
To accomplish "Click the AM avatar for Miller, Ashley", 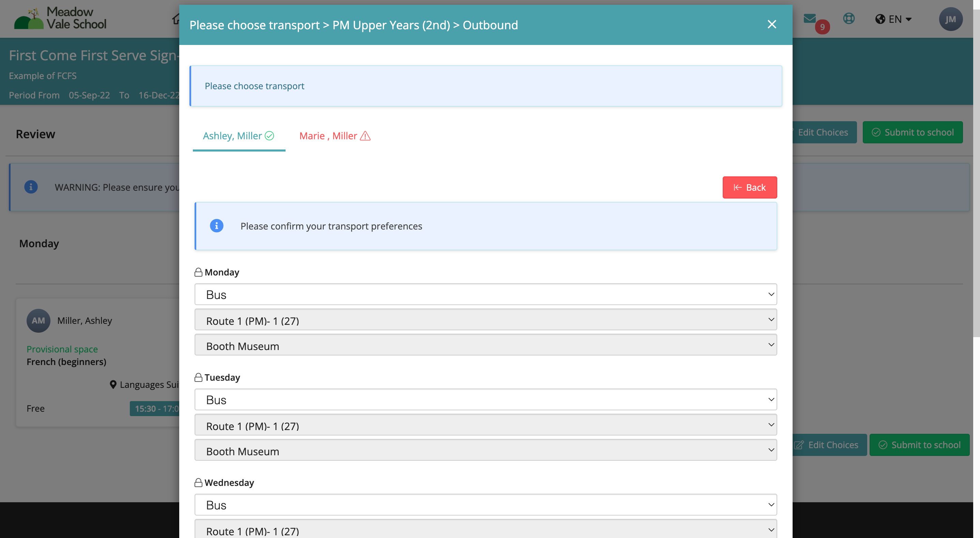I will [38, 320].
